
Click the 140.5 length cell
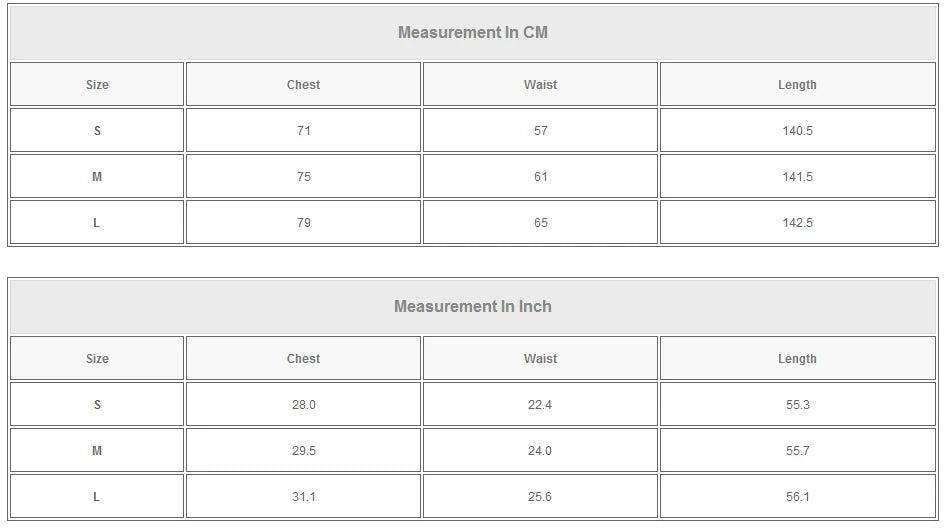(797, 131)
